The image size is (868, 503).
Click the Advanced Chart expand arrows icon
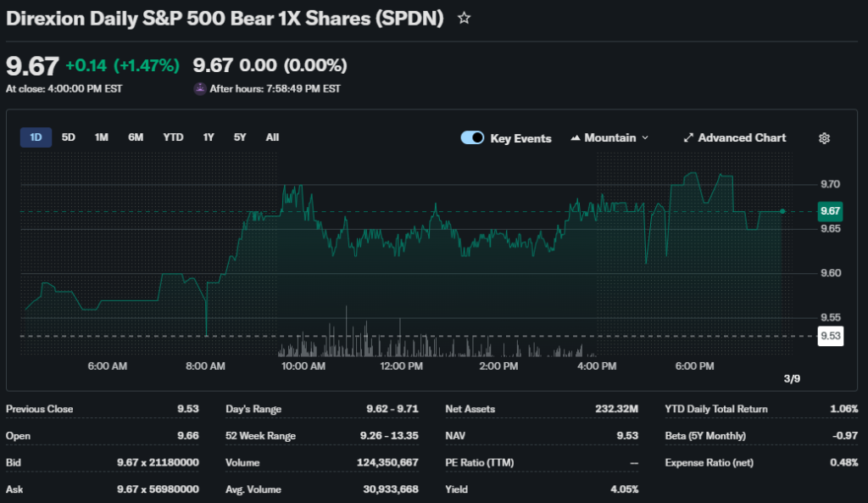(688, 138)
